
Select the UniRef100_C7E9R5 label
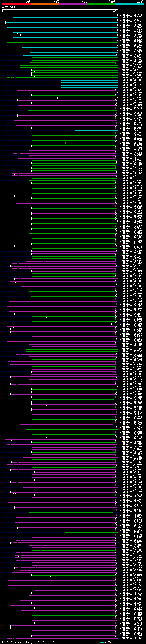(131, 98)
